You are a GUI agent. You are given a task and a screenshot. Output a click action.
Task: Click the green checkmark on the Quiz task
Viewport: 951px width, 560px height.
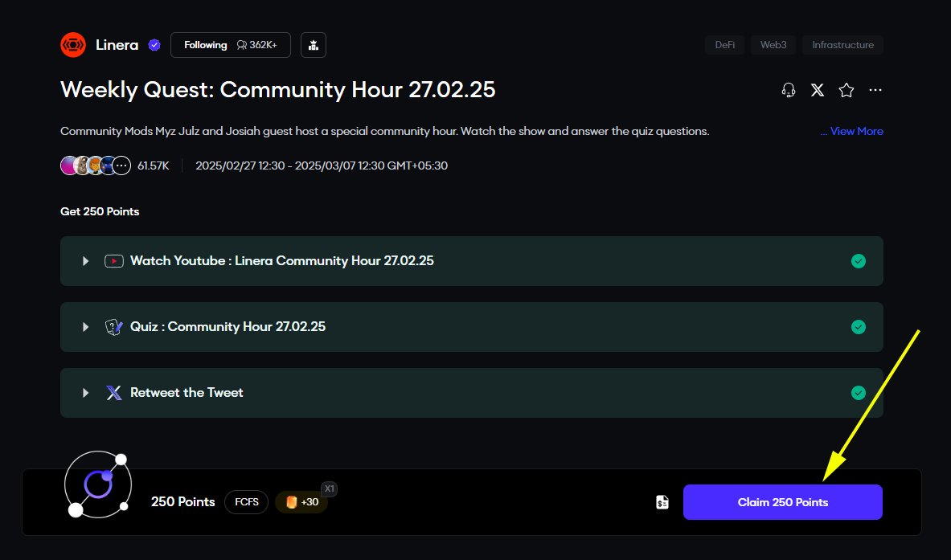click(859, 327)
